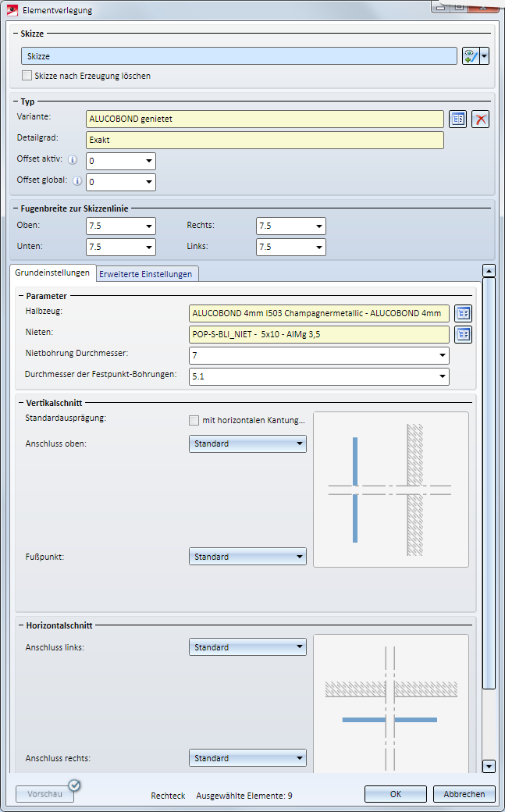Screen dimensions: 505x812
Task: Collapse the Horizontalschnitt section header
Action: click(22, 625)
